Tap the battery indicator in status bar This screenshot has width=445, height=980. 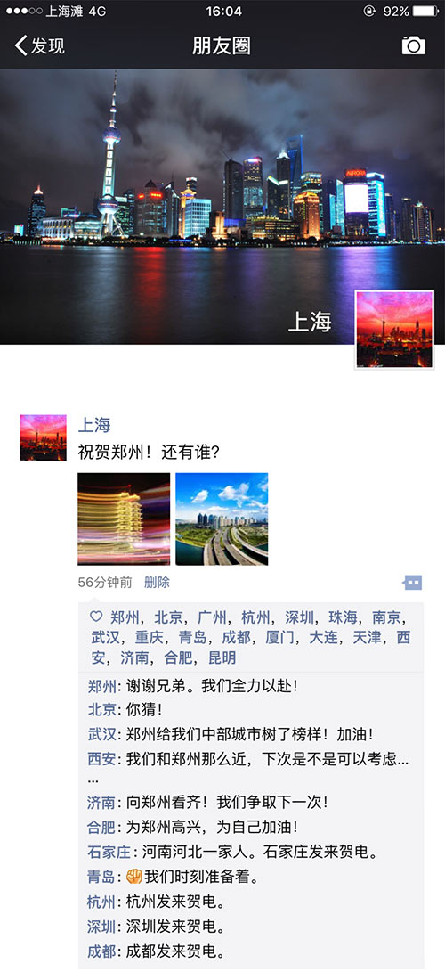425,12
